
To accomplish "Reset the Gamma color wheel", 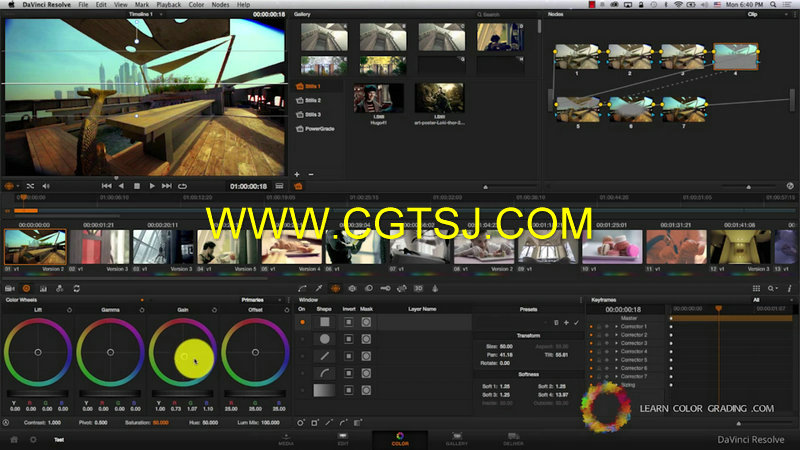I will (141, 310).
